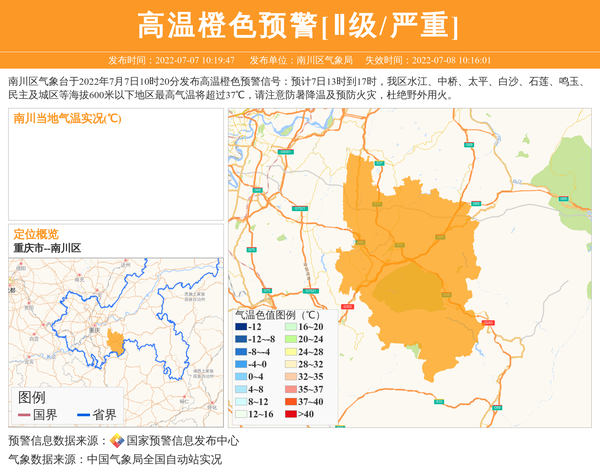The width and height of the screenshot is (600, 471).
Task: Select the >40 red temperature swatch
Action: click(290, 414)
